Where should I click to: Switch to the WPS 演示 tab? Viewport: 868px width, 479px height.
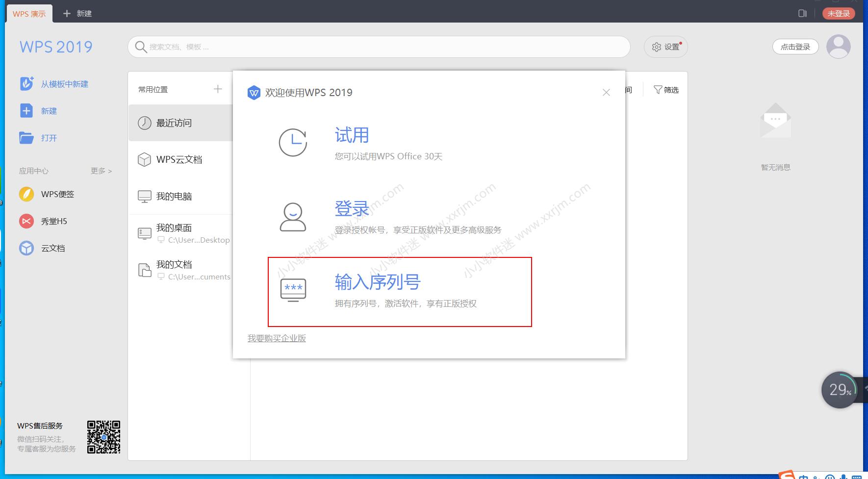tap(29, 13)
